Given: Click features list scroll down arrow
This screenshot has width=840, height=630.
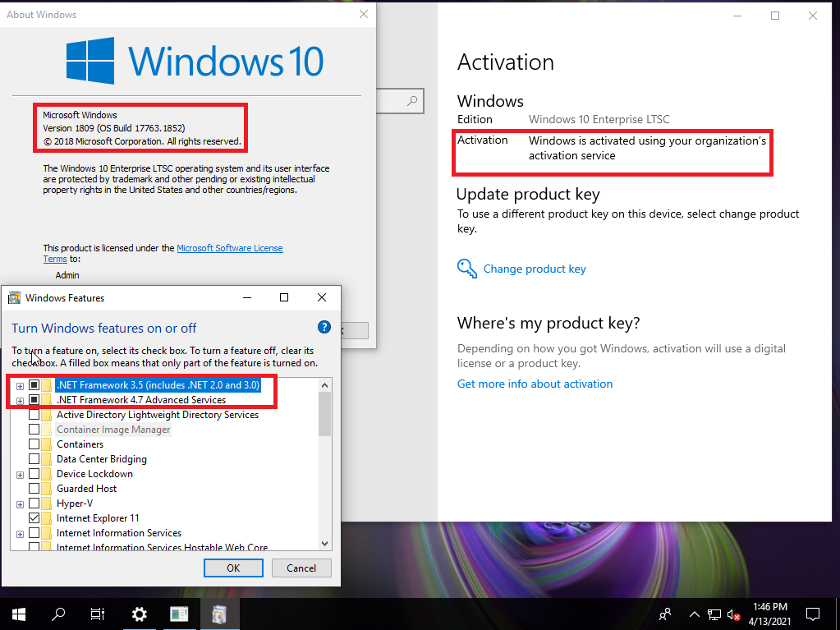Looking at the screenshot, I should [324, 543].
